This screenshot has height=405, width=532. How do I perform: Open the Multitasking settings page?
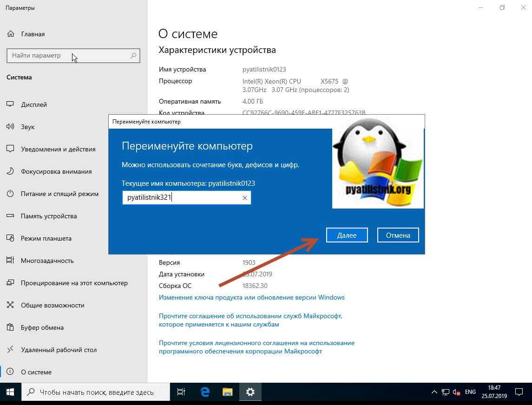pos(47,261)
